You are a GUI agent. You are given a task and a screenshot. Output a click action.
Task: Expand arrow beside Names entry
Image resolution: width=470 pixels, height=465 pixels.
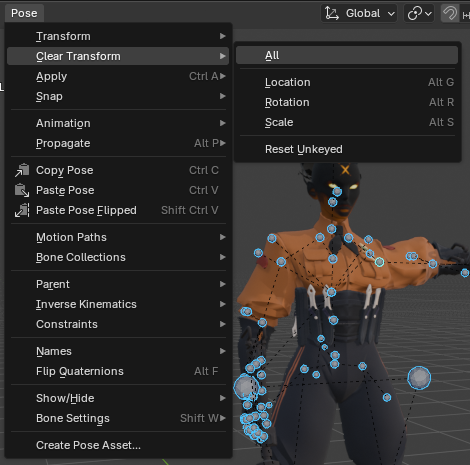click(x=223, y=351)
